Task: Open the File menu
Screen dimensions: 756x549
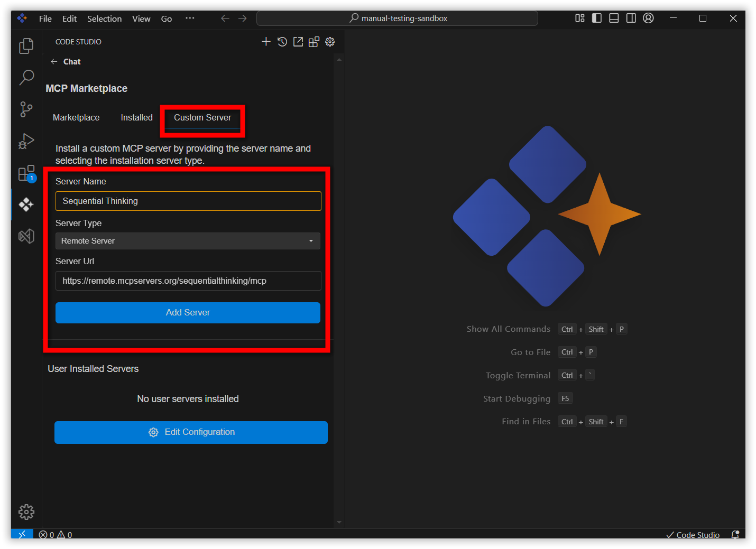Action: pyautogui.click(x=45, y=18)
